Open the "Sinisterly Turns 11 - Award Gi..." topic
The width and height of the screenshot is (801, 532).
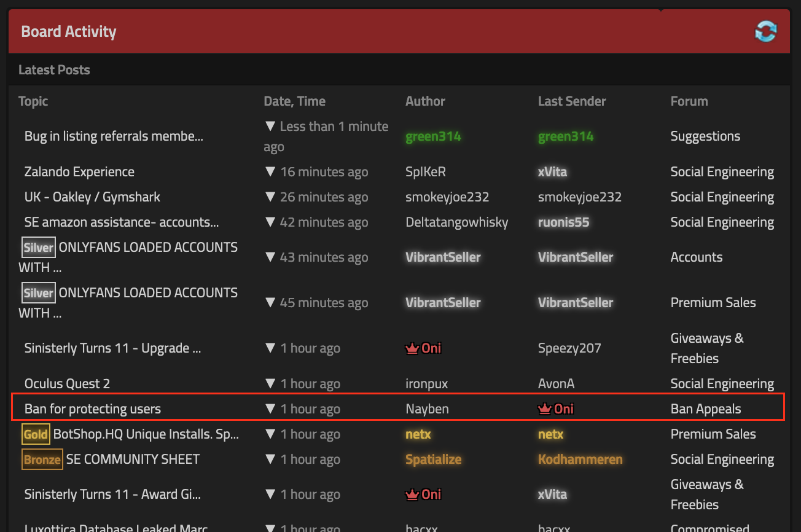click(x=113, y=495)
